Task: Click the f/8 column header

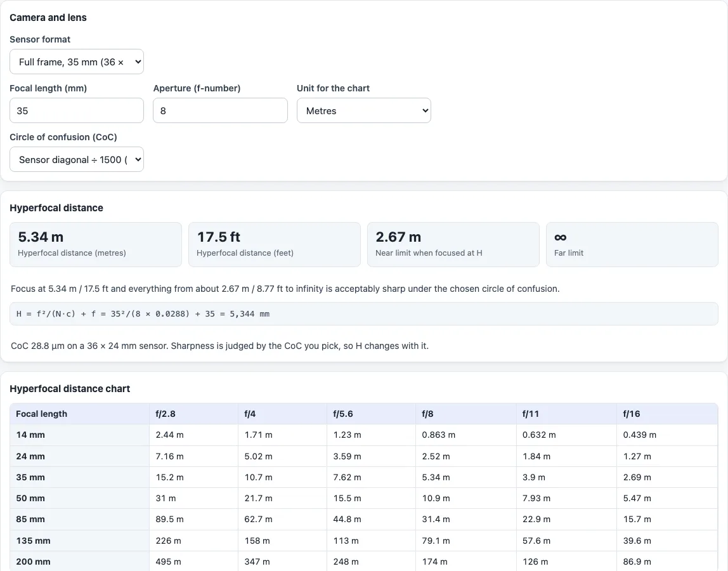Action: pyautogui.click(x=465, y=414)
